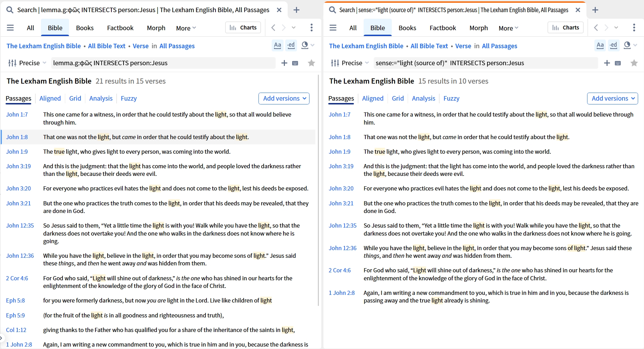Image resolution: width=644 pixels, height=349 pixels.
Task: Switch to Books search in left panel
Action: (x=85, y=28)
